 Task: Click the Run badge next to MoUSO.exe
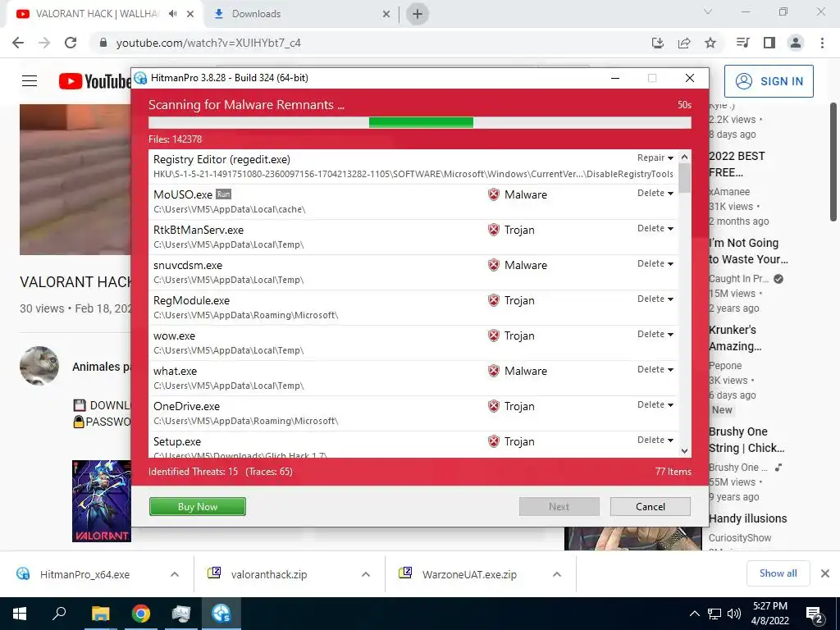[x=223, y=194]
